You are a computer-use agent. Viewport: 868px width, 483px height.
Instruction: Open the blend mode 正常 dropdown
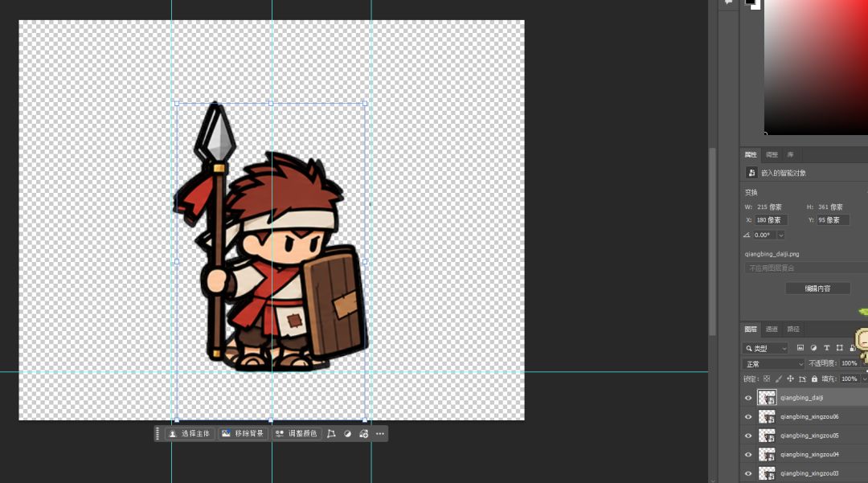tap(773, 363)
